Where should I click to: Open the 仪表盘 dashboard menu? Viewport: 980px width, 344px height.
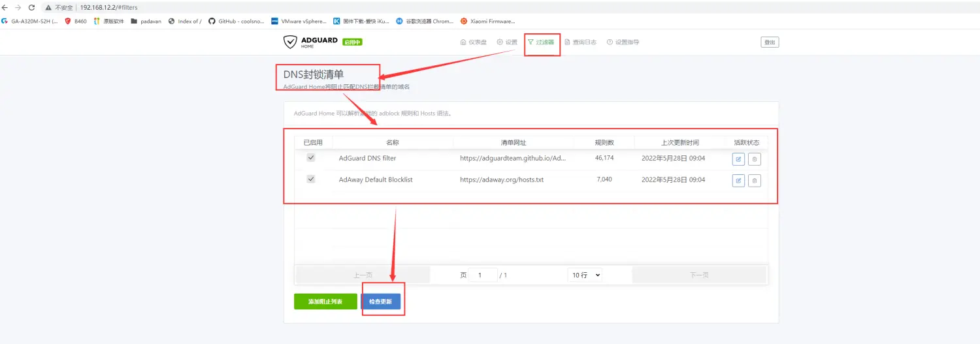pyautogui.click(x=474, y=42)
